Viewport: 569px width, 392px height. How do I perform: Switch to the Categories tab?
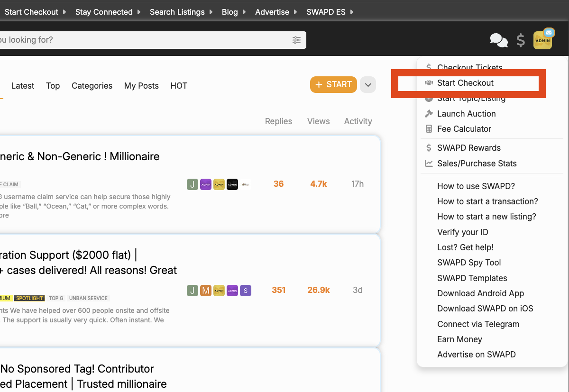tap(92, 86)
